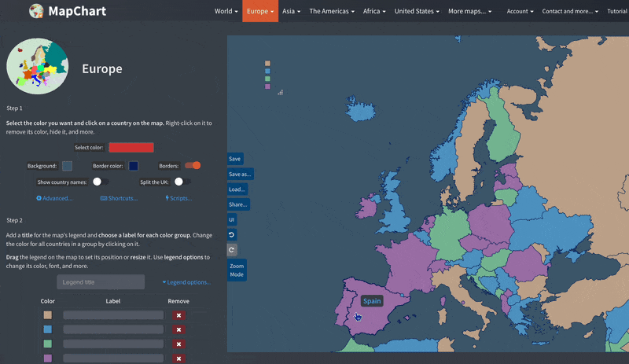Click the Share... button
The height and width of the screenshot is (364, 629).
[x=238, y=204]
